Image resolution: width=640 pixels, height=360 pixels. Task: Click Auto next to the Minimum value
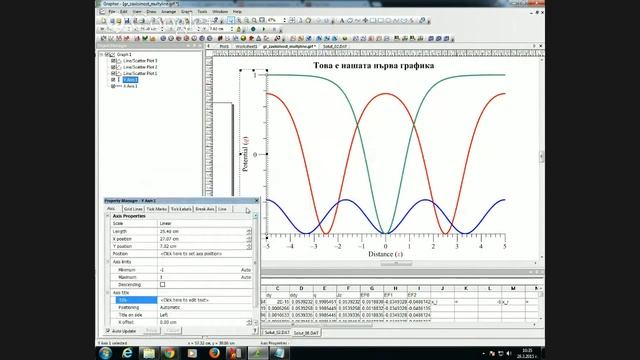(x=246, y=270)
